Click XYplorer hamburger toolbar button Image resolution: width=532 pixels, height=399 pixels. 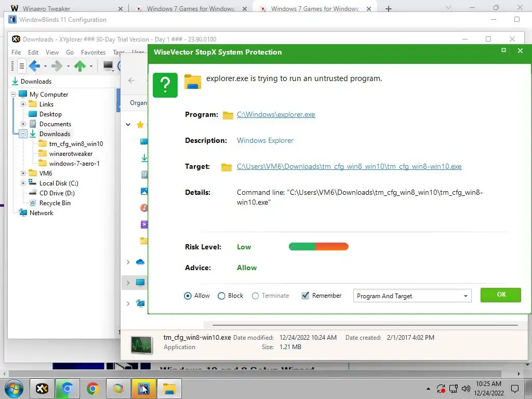click(x=21, y=66)
